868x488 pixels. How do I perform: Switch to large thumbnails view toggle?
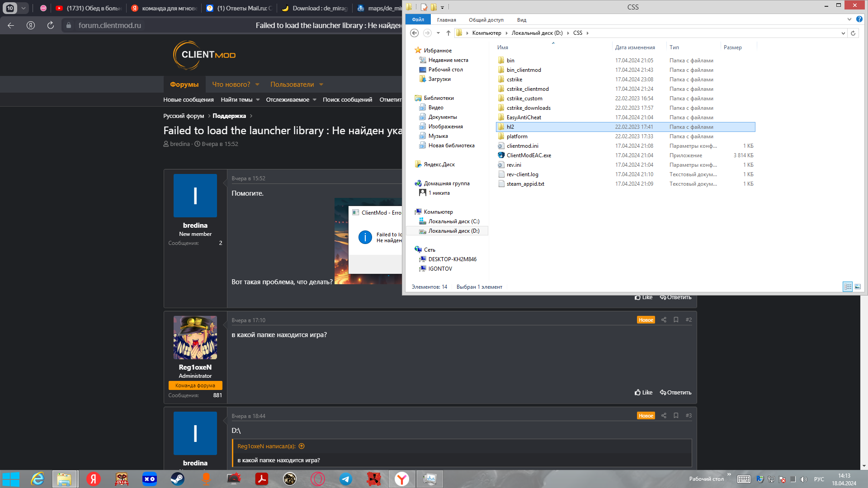[858, 287]
